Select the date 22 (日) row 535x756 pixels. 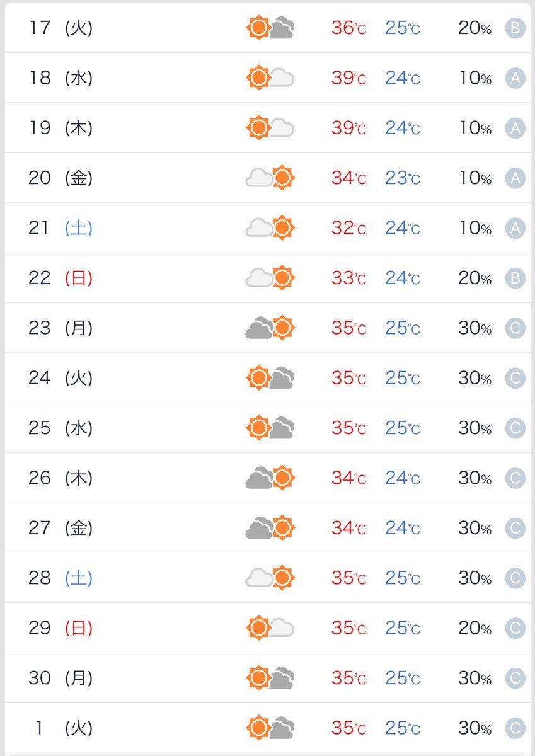(x=267, y=278)
